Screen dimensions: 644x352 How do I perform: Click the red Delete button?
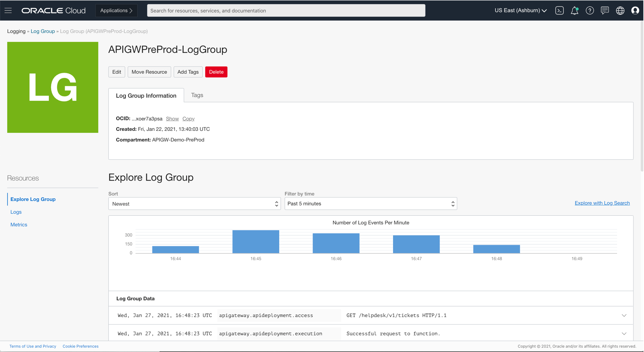[216, 72]
